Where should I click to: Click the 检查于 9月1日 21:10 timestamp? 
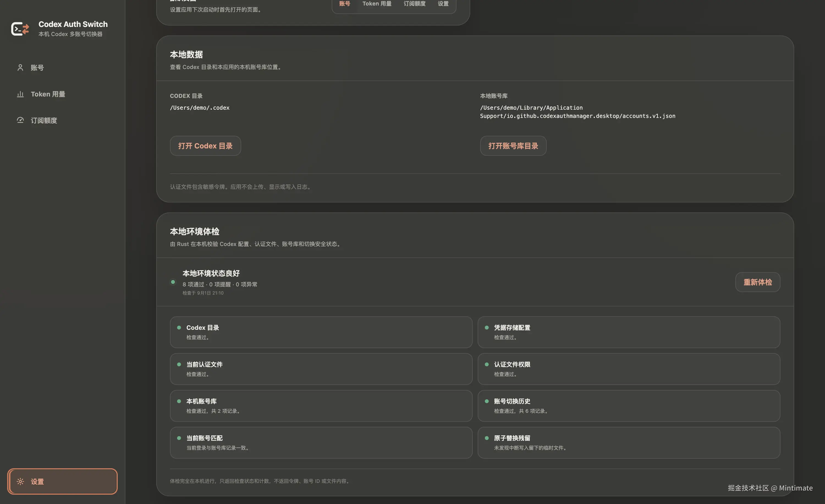coord(203,293)
